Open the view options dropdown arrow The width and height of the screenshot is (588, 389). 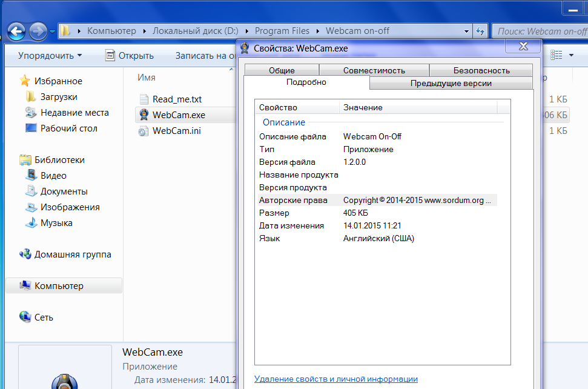click(x=572, y=56)
